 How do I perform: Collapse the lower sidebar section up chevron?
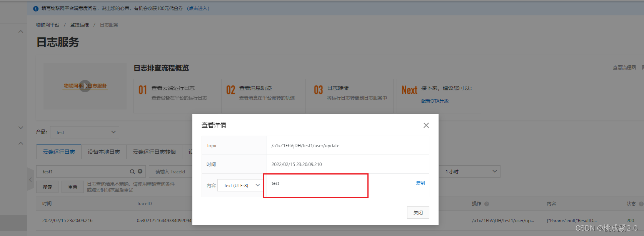click(21, 143)
